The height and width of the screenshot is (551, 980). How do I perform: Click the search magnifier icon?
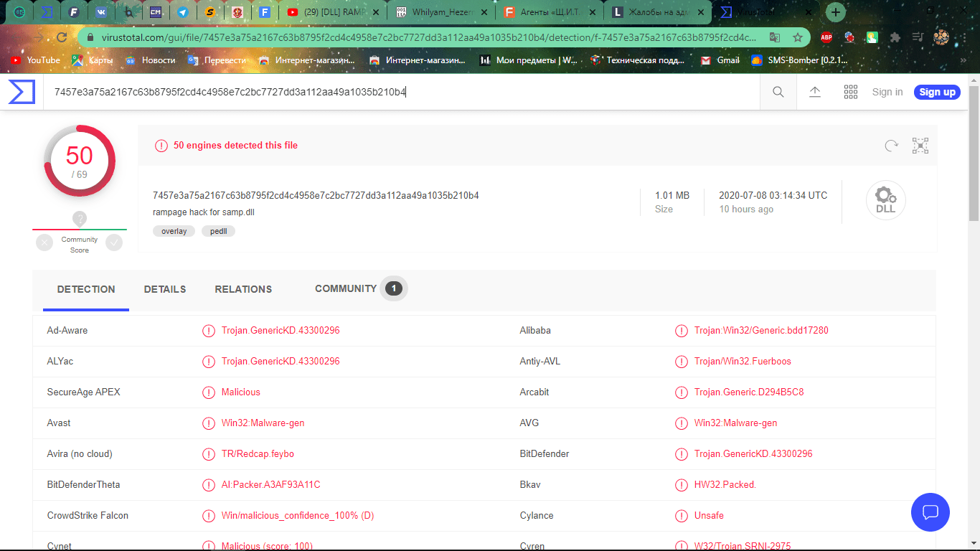pyautogui.click(x=778, y=92)
